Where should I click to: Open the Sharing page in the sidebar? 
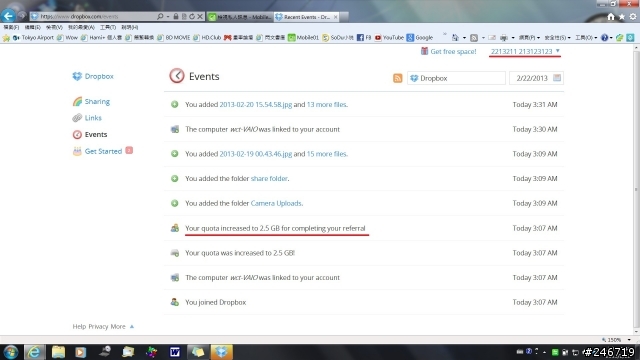tap(97, 102)
